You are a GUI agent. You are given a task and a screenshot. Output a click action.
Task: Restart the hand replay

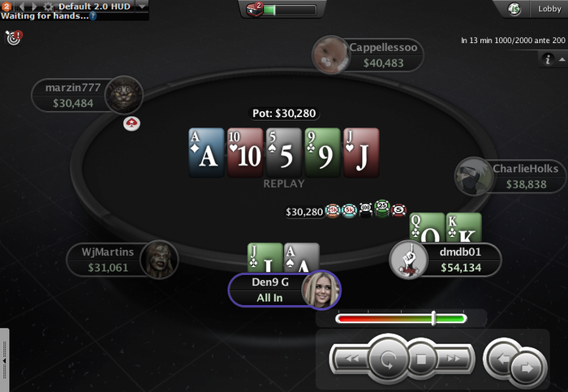coord(388,359)
